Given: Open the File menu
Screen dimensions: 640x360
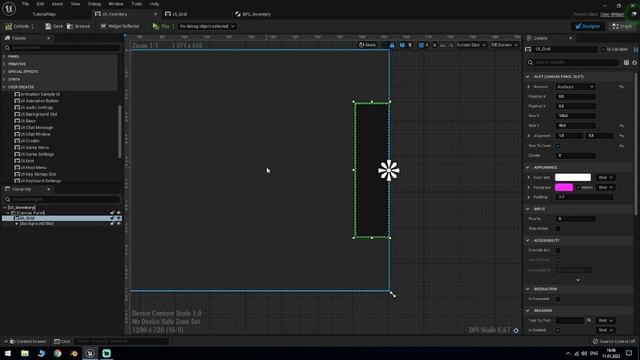Looking at the screenshot, I should coord(25,4).
